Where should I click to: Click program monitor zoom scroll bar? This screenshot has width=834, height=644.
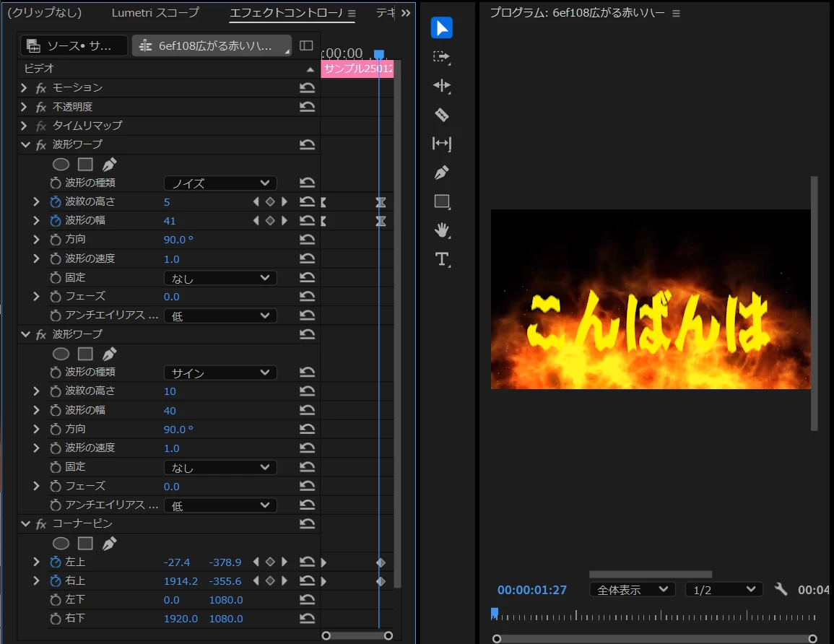click(655, 639)
